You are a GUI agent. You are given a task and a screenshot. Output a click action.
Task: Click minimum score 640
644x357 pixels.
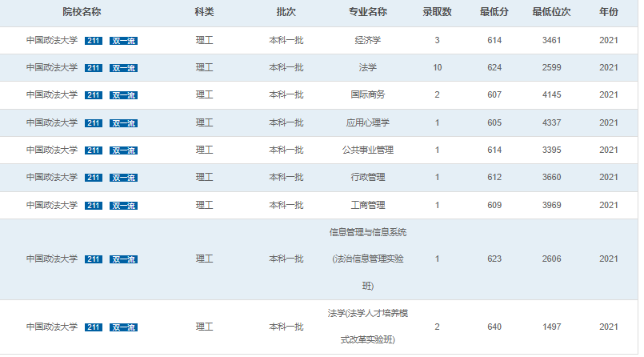pos(494,327)
